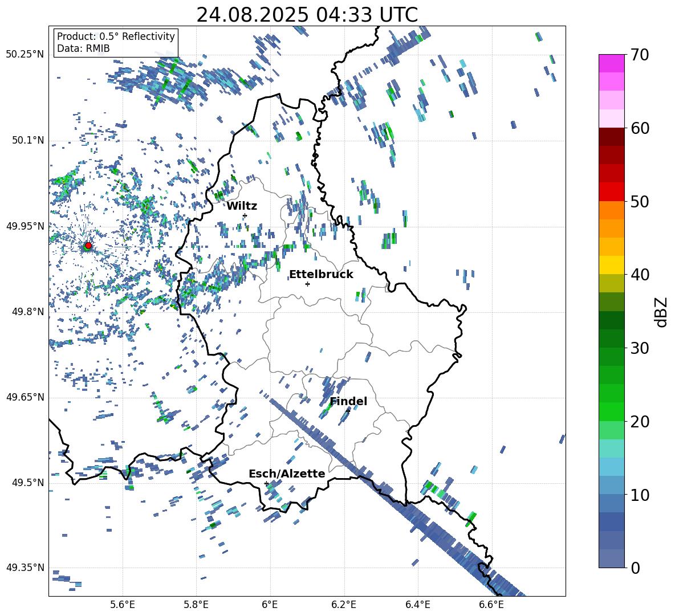Click the Esch/Alzette station cross marker

point(266,483)
